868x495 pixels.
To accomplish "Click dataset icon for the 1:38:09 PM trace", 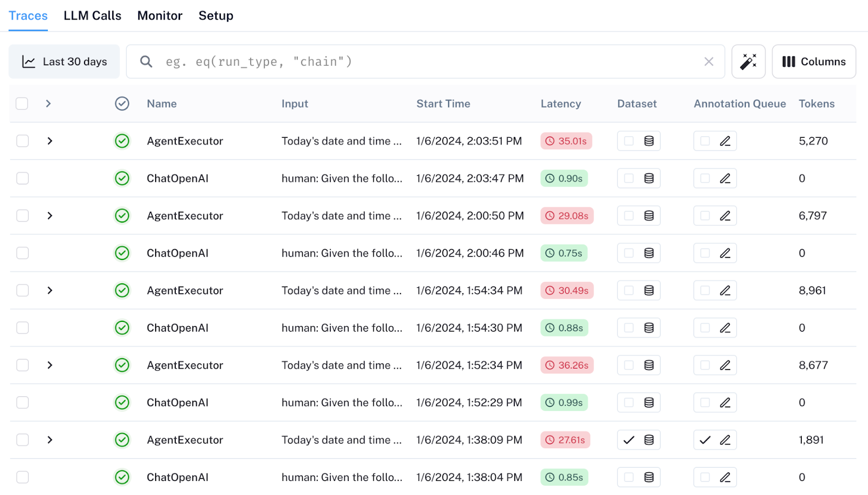I will [x=649, y=440].
